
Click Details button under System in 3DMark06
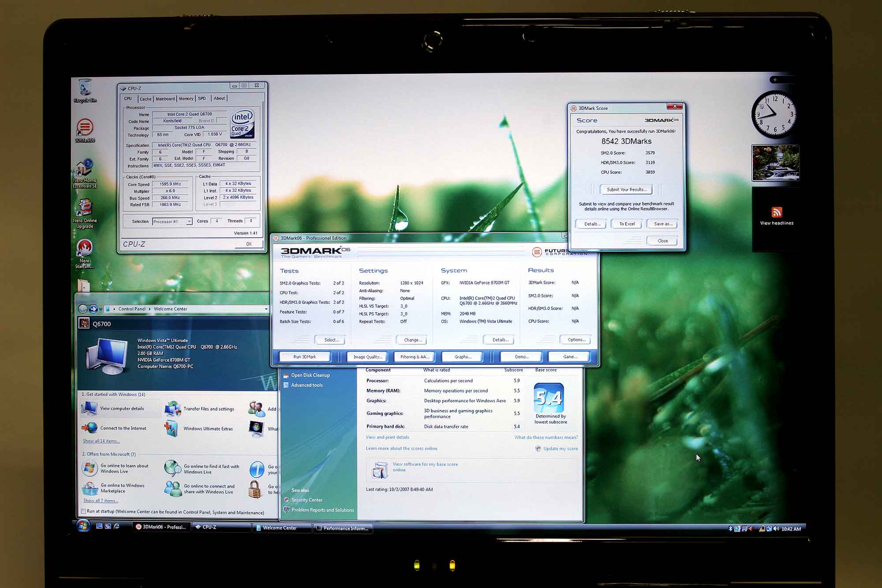[500, 340]
